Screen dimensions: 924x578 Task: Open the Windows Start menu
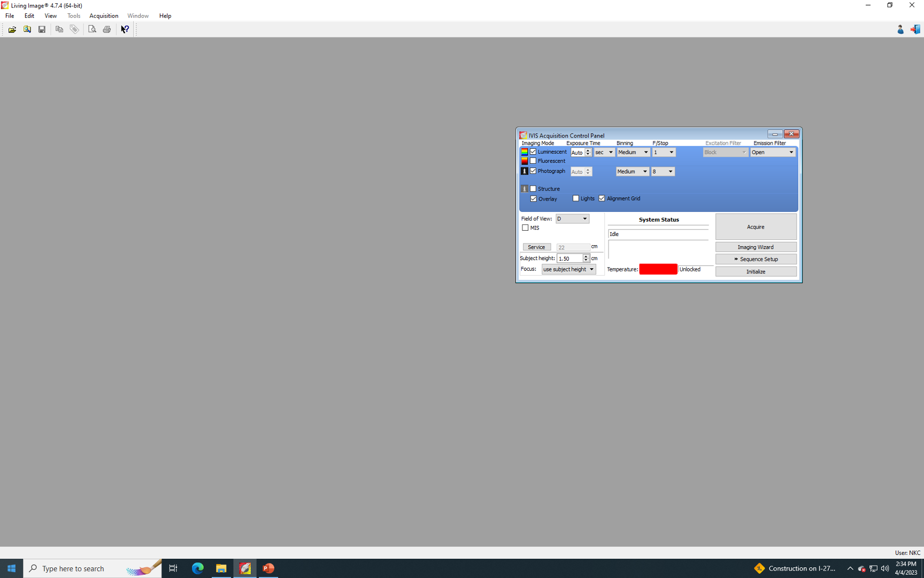click(x=11, y=568)
